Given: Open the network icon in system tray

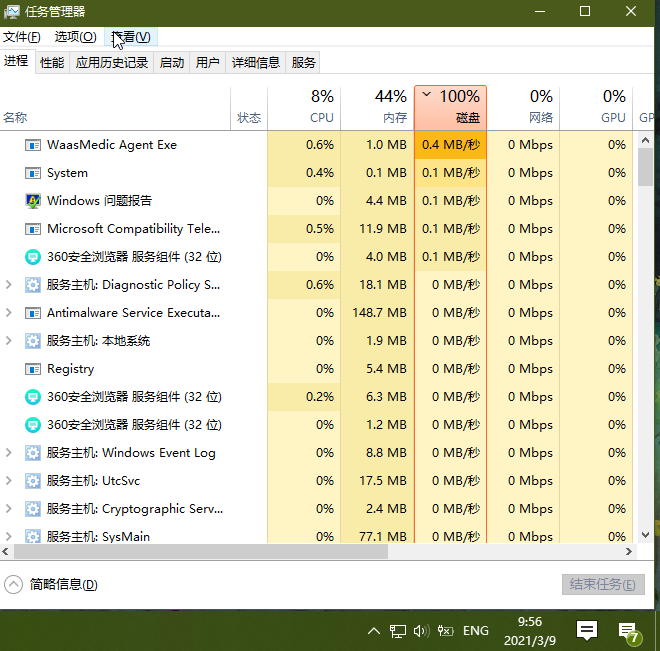Looking at the screenshot, I should coord(398,631).
